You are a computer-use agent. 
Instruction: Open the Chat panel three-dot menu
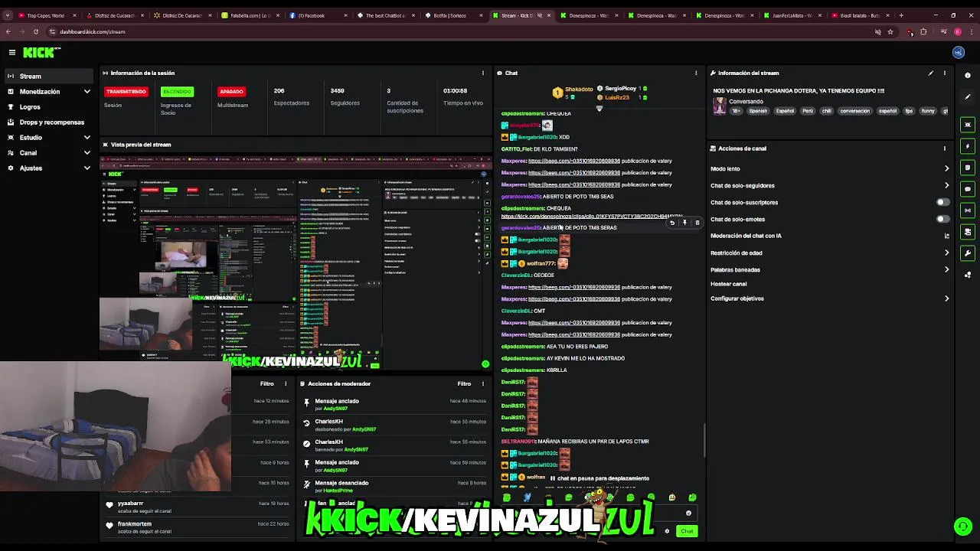point(696,73)
